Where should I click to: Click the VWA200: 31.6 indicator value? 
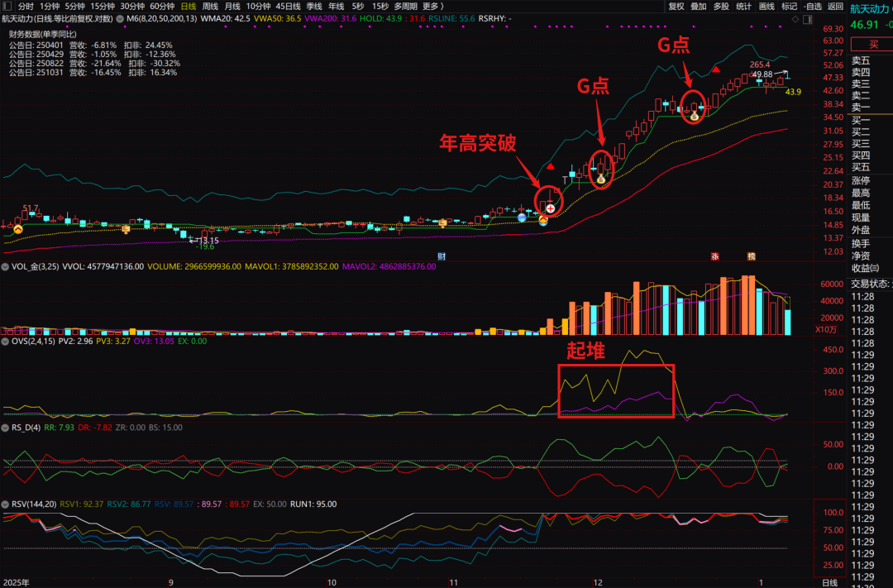[x=330, y=19]
